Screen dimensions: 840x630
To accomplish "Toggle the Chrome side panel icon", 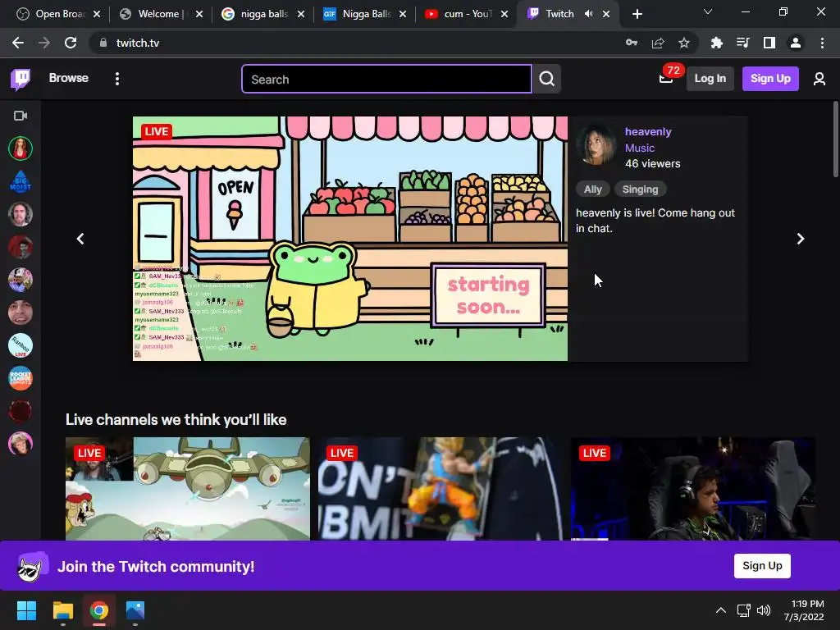I will [769, 43].
